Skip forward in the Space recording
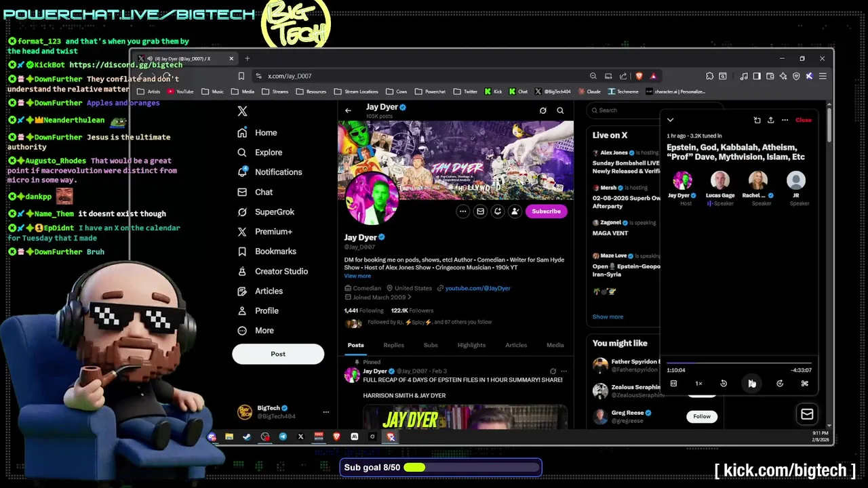The width and height of the screenshot is (868, 488). coord(780,384)
